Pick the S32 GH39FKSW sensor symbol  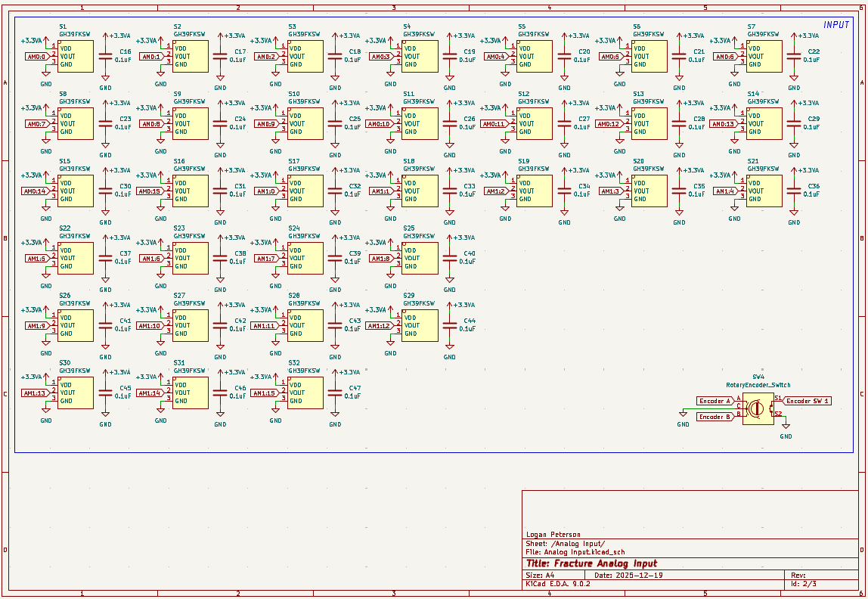click(x=305, y=393)
